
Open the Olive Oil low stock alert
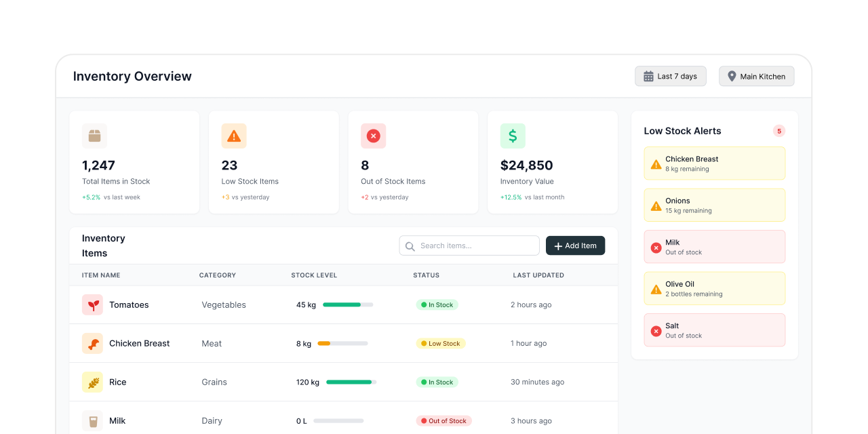click(714, 288)
